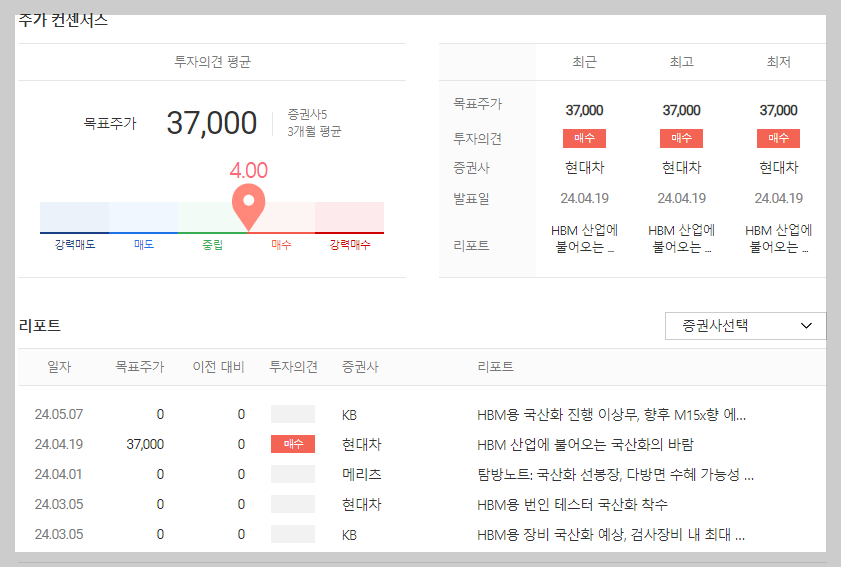Open report 'HBM용 국산화 진행 이상무' from KB
This screenshot has height=567, width=841.
(611, 415)
